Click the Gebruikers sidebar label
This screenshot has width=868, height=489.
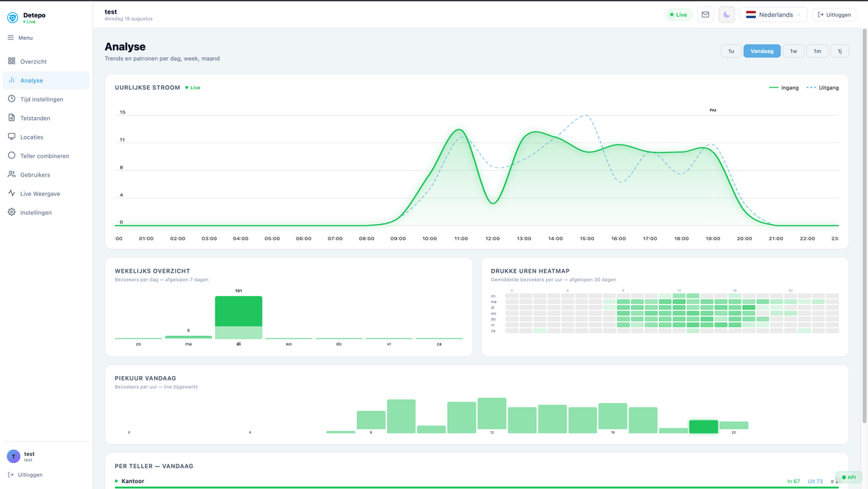tap(35, 174)
